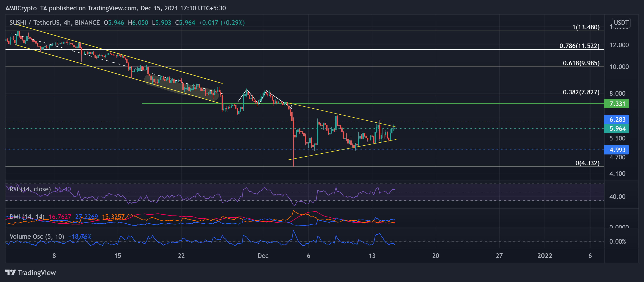Select the 4.993 blue price label

(x=616, y=150)
